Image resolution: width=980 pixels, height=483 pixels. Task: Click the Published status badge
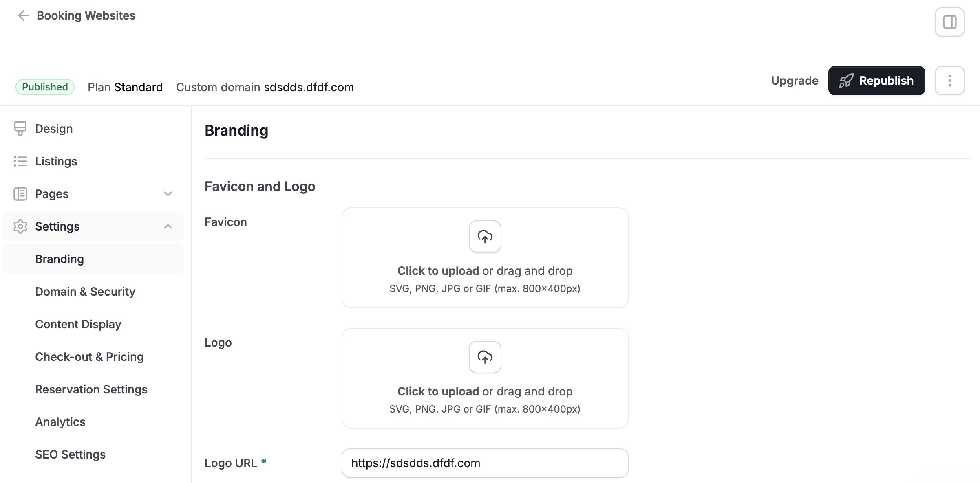coord(45,87)
